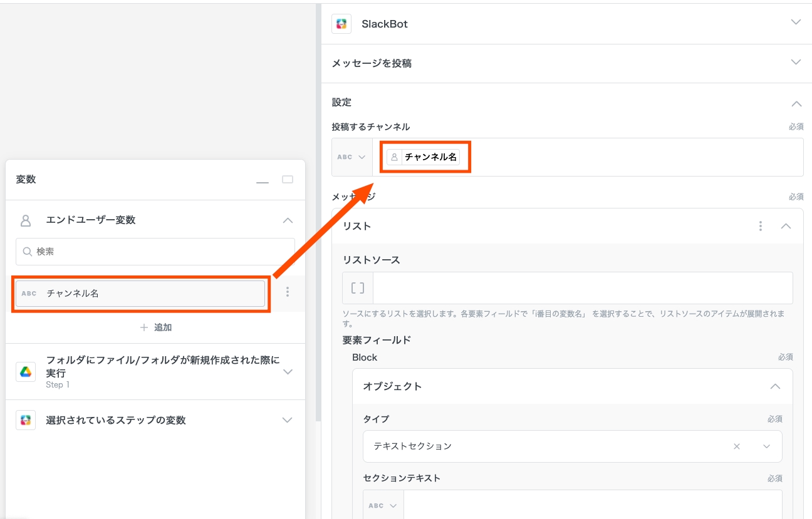Click the 検索 search field
This screenshot has width=812, height=519.
(x=155, y=252)
